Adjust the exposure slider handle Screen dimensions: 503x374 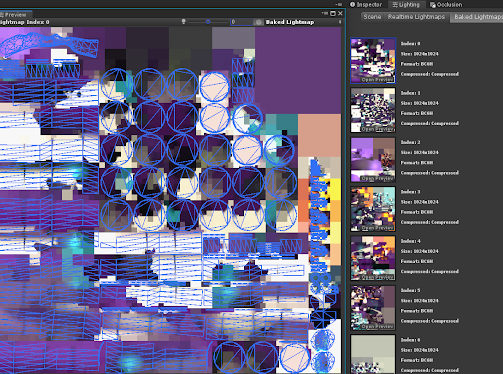point(208,22)
